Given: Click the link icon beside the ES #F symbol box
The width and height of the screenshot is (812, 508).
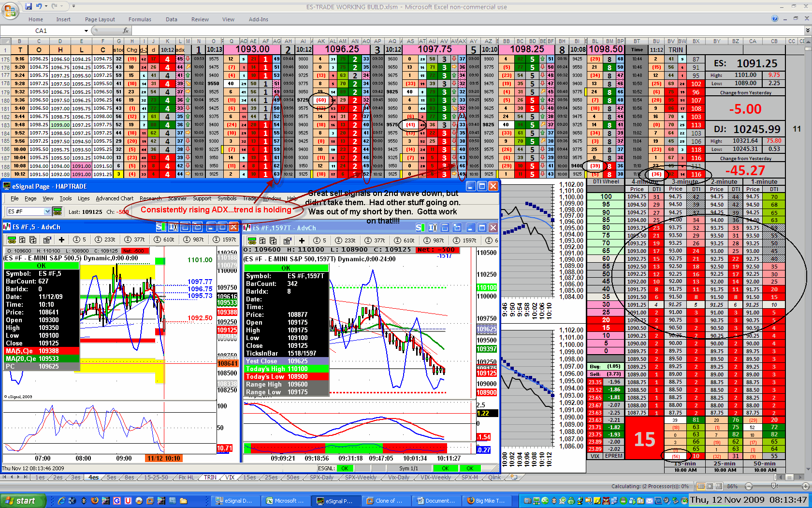Looking at the screenshot, I should pyautogui.click(x=57, y=211).
